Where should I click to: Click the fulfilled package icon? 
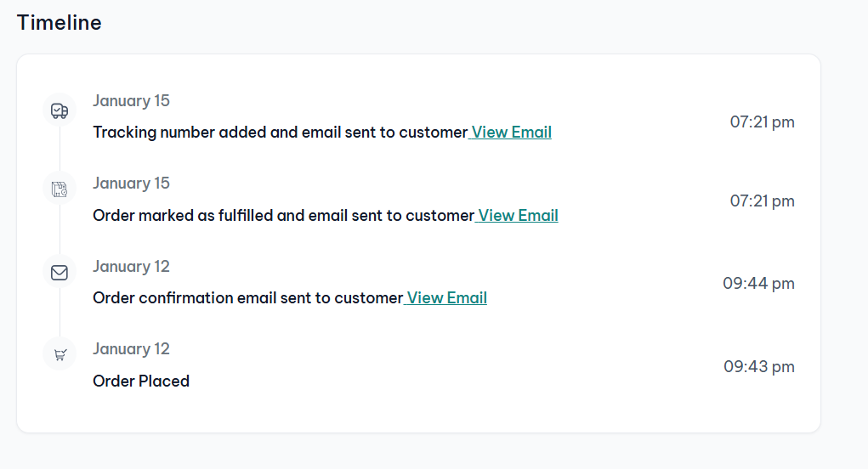[60, 189]
